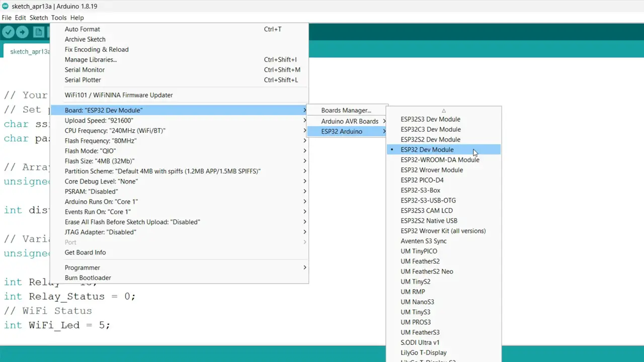Screen dimensions: 644x362
Task: Expand the Board: "ESP32 Dev Module" submenu
Action: point(179,110)
